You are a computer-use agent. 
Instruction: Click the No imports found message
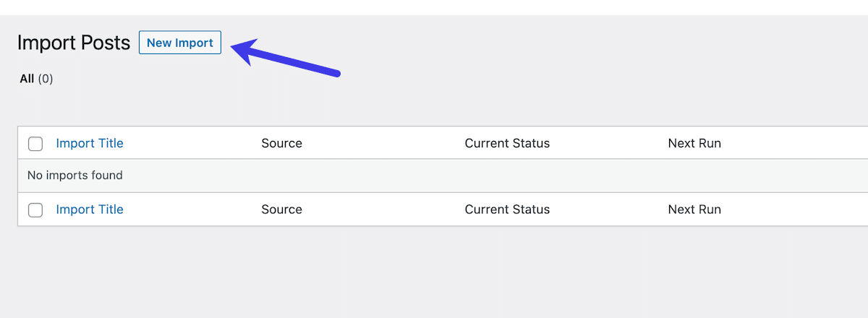pos(75,176)
